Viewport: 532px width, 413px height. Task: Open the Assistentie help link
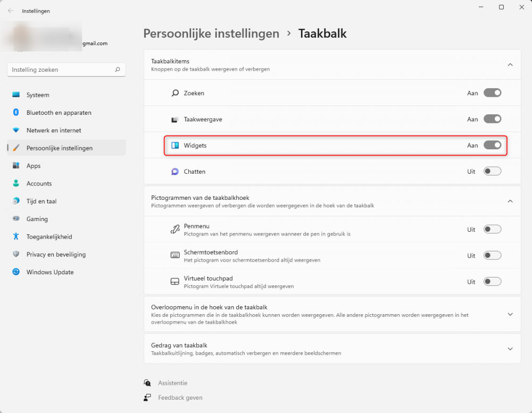172,383
